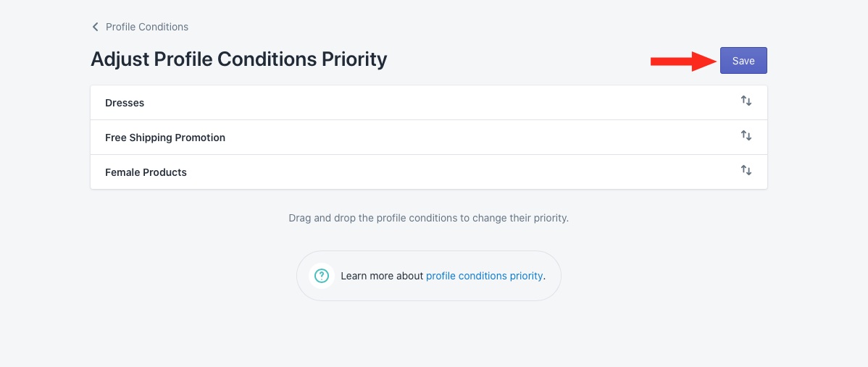868x367 pixels.
Task: Click the reorder arrows for Female Products
Action: pyautogui.click(x=746, y=170)
